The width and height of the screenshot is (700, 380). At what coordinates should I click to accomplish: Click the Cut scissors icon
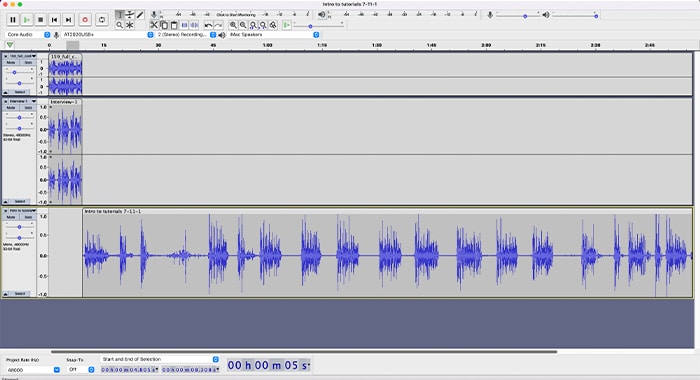[154, 25]
